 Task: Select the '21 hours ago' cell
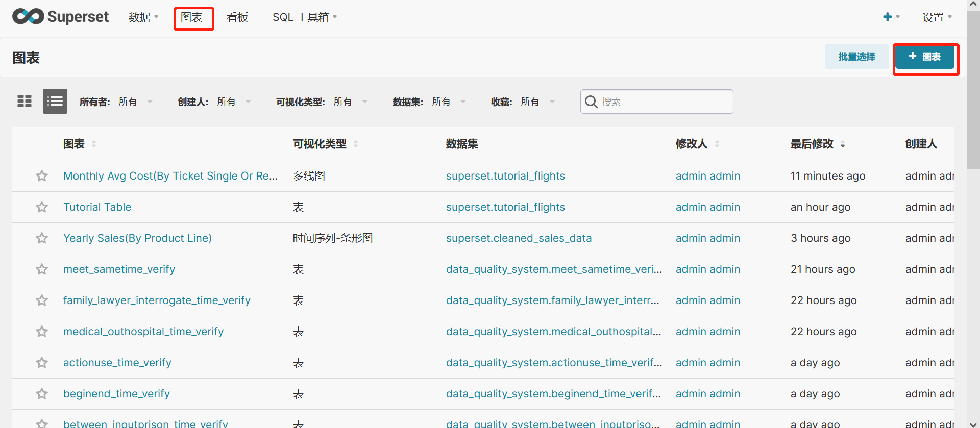pyautogui.click(x=823, y=269)
